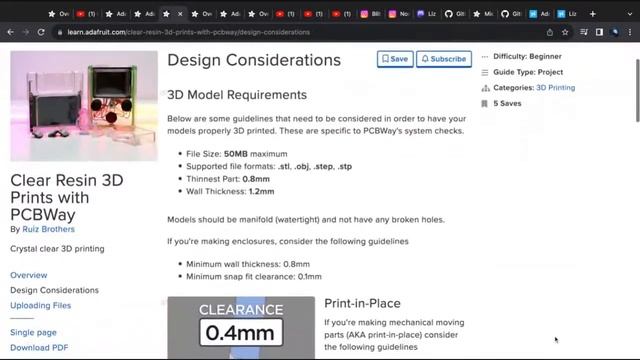Open the 3D Printing category link

tap(556, 88)
